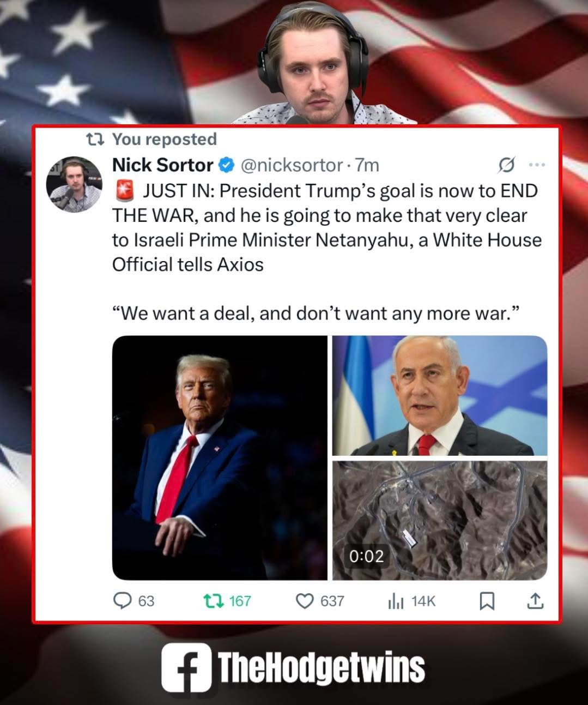Click the Facebook logo icon

pos(186,667)
